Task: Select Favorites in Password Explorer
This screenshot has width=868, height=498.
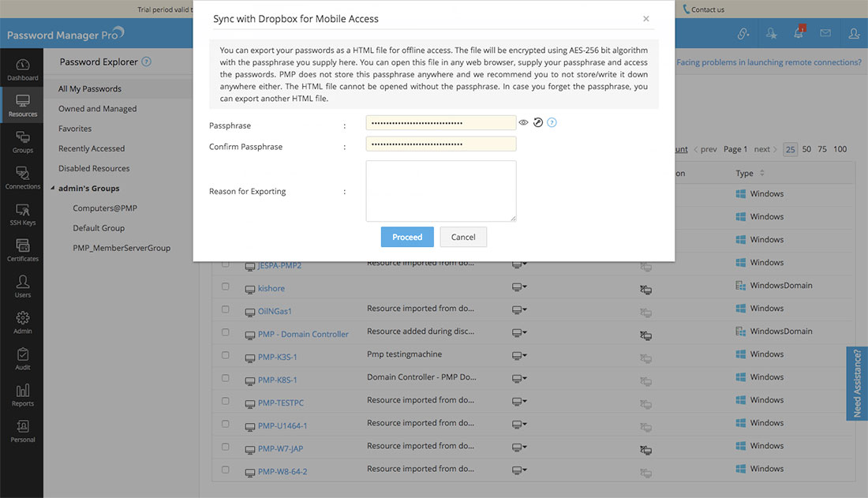Action: point(75,129)
